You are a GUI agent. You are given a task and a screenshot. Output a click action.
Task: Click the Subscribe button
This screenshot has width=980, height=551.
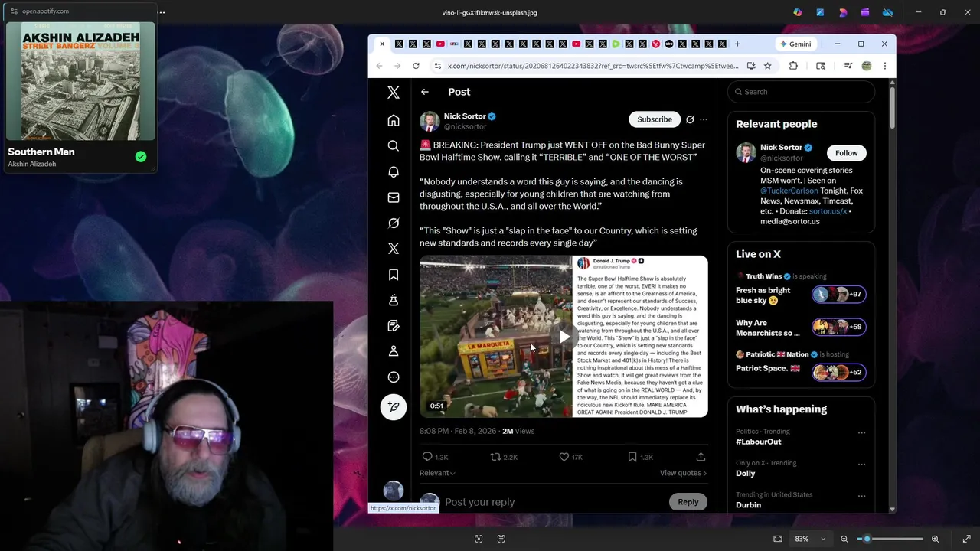pos(655,119)
